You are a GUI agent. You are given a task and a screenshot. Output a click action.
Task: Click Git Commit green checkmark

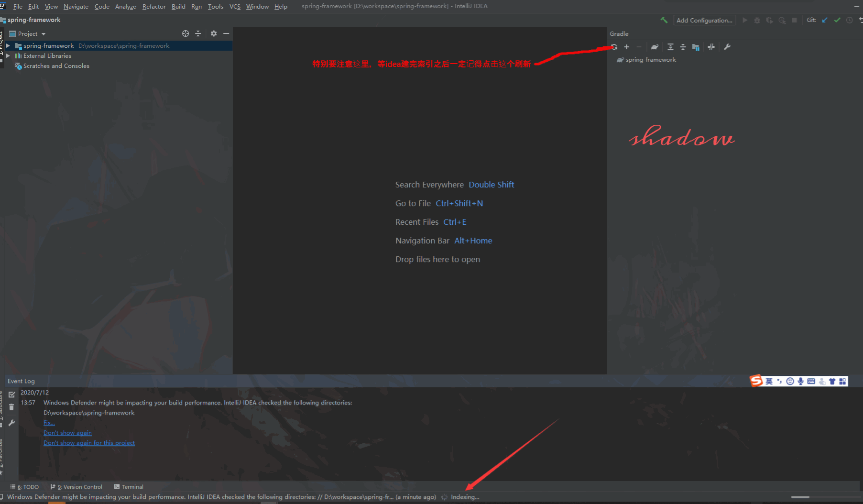click(837, 20)
